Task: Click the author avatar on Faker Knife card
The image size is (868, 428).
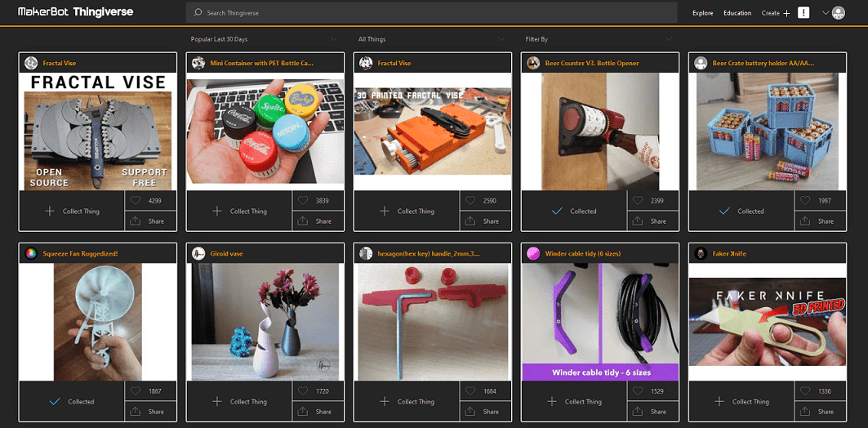Action: [701, 253]
